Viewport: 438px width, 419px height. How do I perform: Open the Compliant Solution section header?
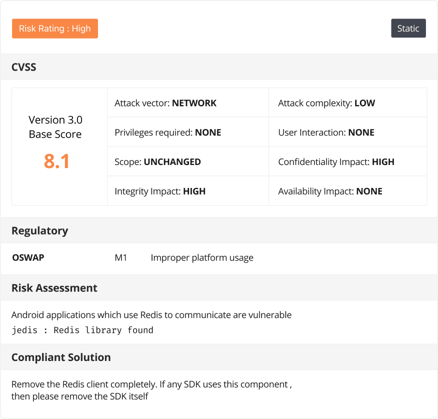tap(219, 357)
